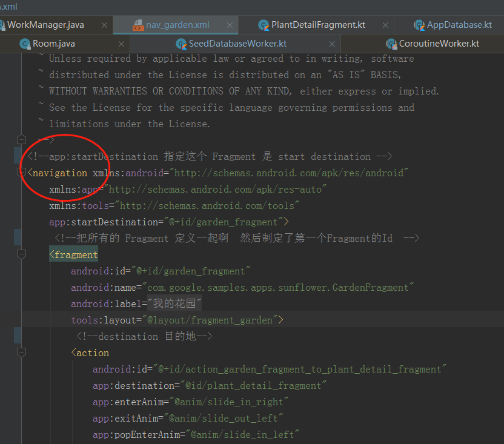Image resolution: width=504 pixels, height=444 pixels.
Task: Click the app:enterAnim slide_in_right value
Action: (x=229, y=402)
